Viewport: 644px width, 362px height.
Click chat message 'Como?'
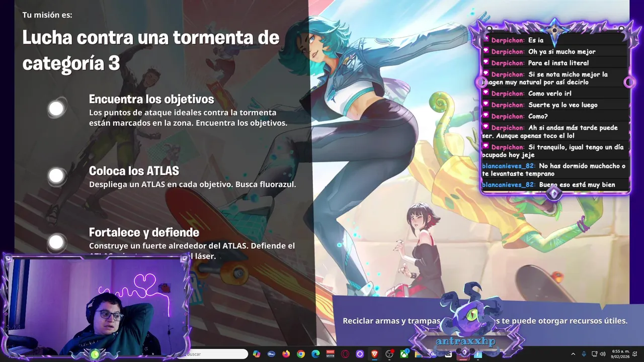click(538, 116)
